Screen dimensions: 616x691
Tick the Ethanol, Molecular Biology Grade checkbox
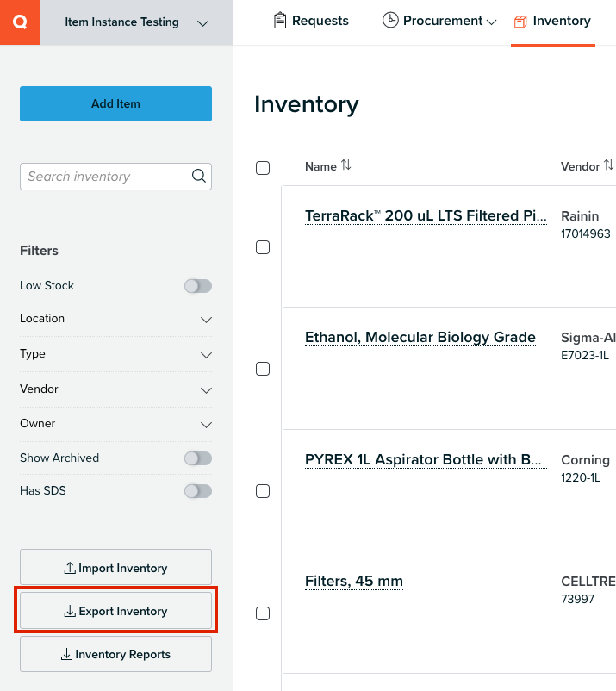click(x=263, y=369)
